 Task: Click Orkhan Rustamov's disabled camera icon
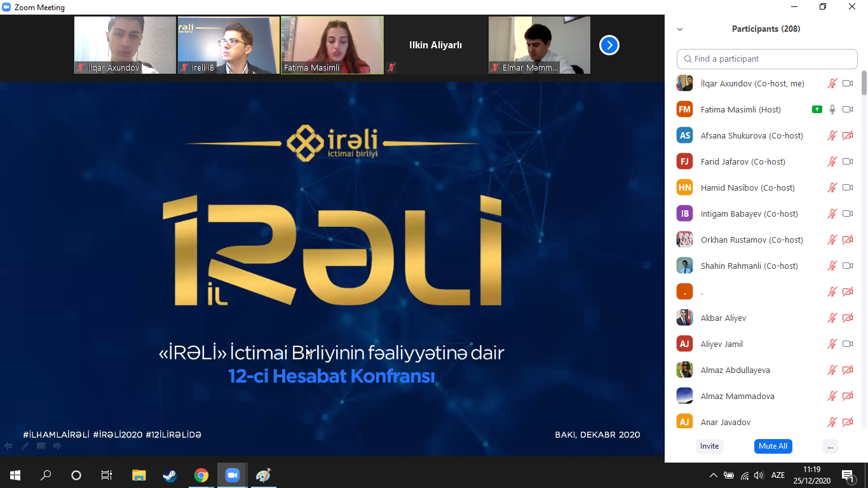848,240
